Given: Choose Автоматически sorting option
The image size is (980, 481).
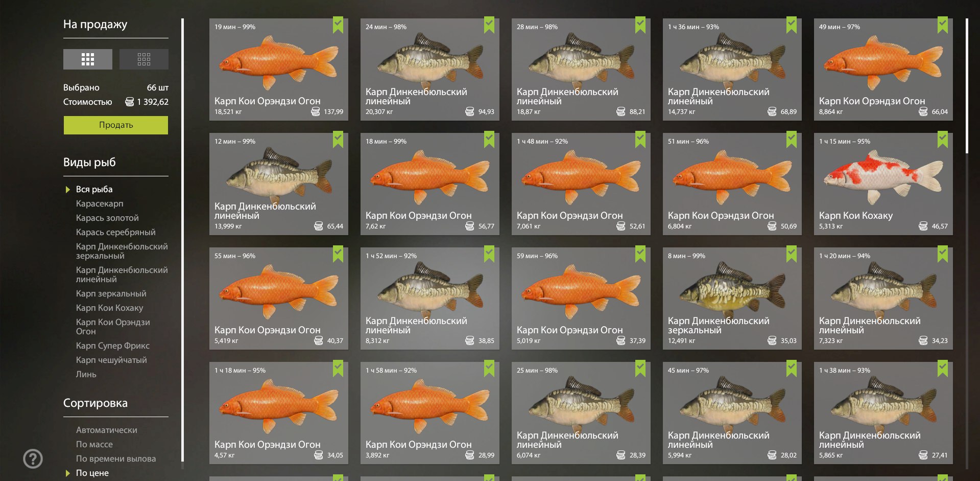Looking at the screenshot, I should [x=107, y=430].
